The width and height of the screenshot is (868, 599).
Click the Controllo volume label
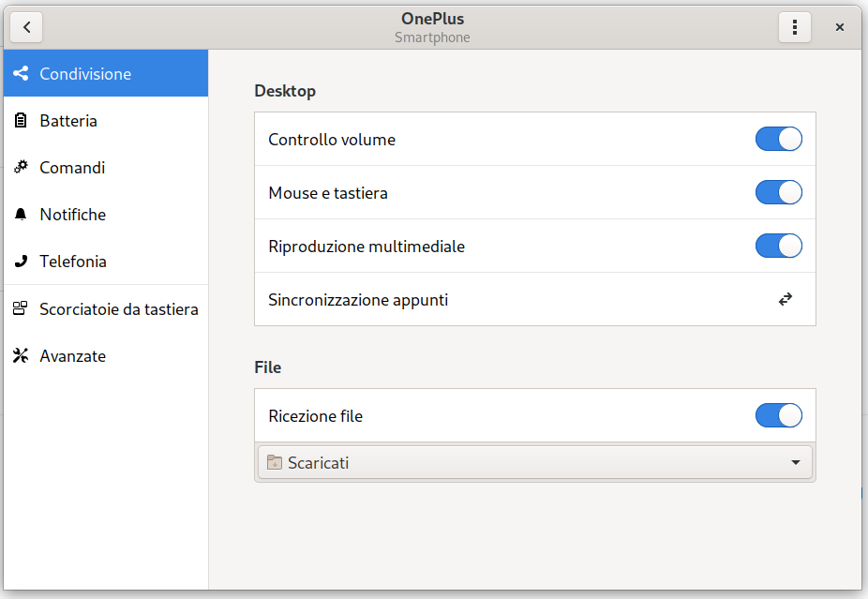coord(332,140)
